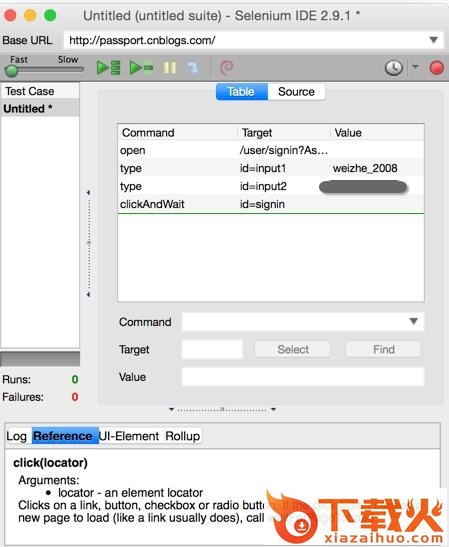This screenshot has width=449, height=547.
Task: Switch to the Source tab
Action: (x=297, y=92)
